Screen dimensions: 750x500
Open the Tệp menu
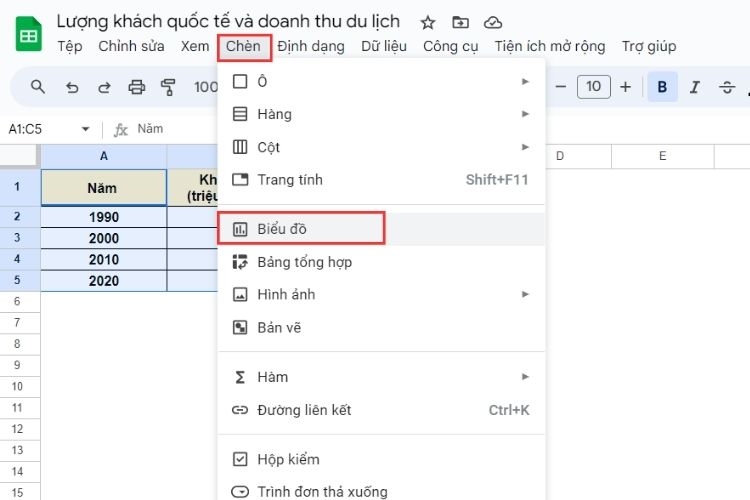70,46
